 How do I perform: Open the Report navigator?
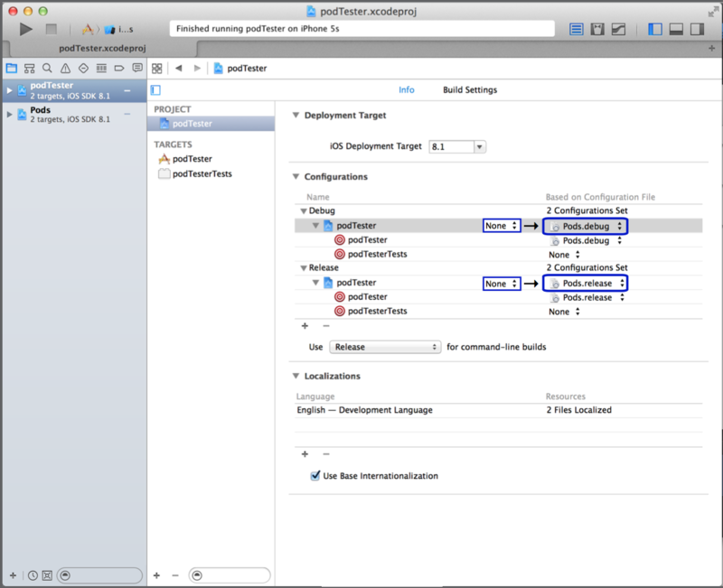137,69
